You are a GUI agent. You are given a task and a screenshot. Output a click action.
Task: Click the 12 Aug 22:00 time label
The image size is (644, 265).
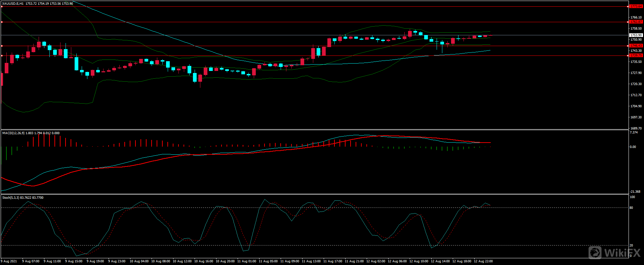[x=483, y=261]
